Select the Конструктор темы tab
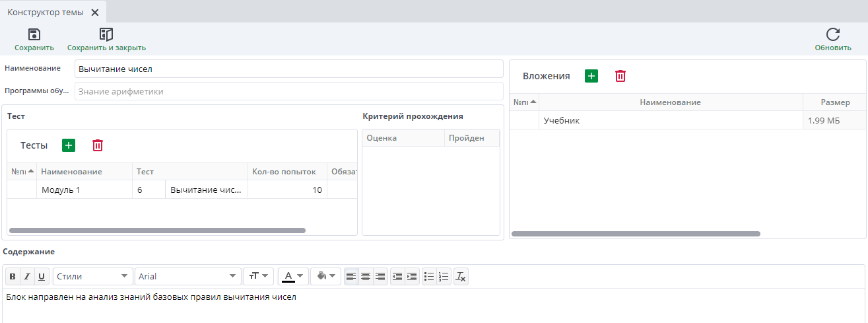This screenshot has height=323, width=868. click(x=46, y=12)
